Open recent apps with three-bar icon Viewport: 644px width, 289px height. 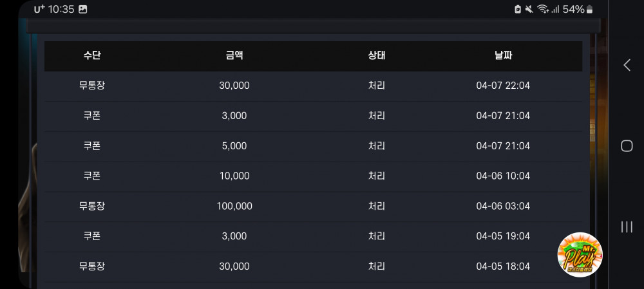click(627, 227)
